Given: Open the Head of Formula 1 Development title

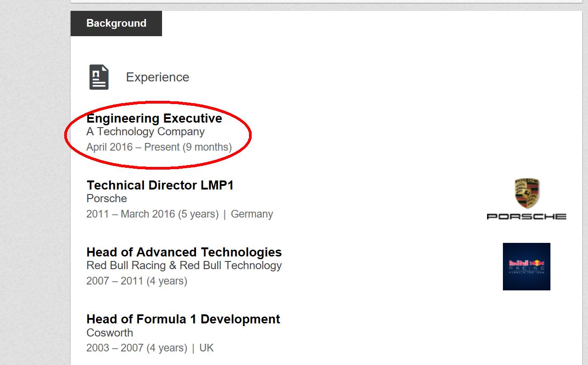Looking at the screenshot, I should pos(183,319).
